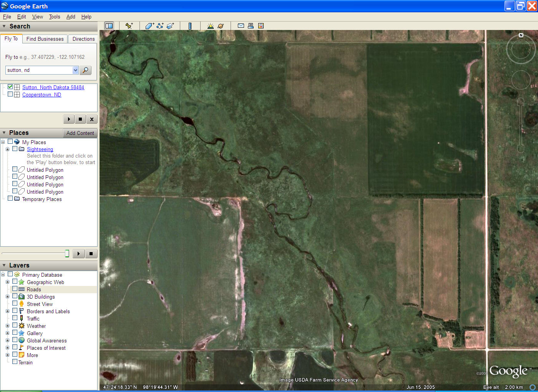Switch to Directions tab
The width and height of the screenshot is (538, 392).
click(x=83, y=39)
